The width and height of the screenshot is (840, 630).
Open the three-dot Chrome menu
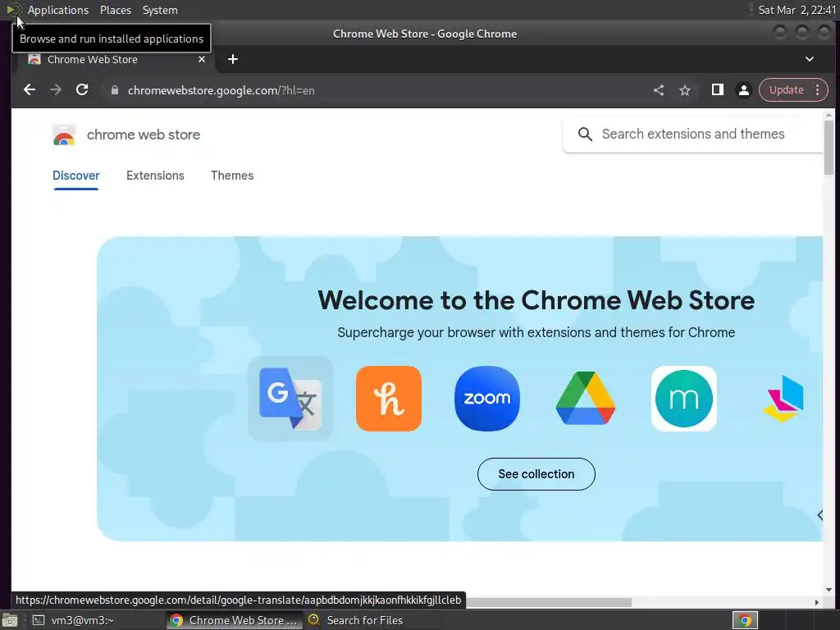[x=818, y=90]
